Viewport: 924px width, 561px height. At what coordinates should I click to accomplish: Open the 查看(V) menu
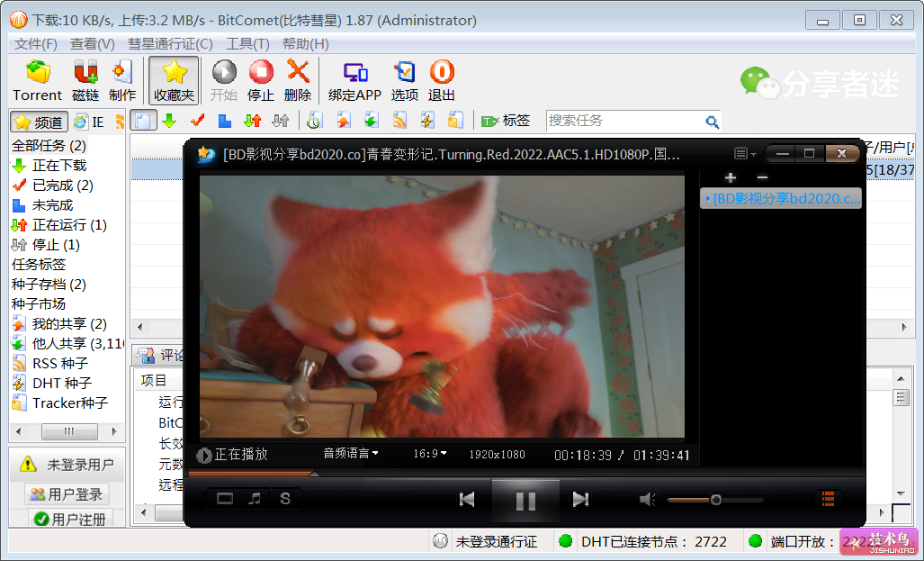[93, 44]
